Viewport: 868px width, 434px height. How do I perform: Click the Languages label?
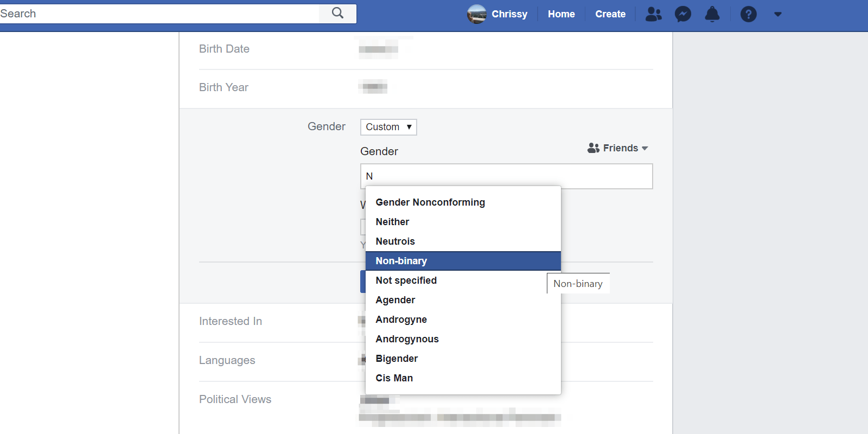click(227, 361)
